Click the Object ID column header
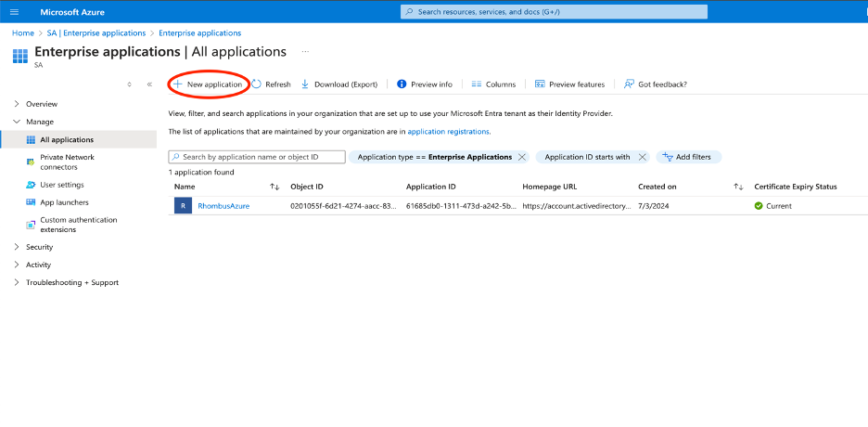Screen dimensions: 868x427 307,188
